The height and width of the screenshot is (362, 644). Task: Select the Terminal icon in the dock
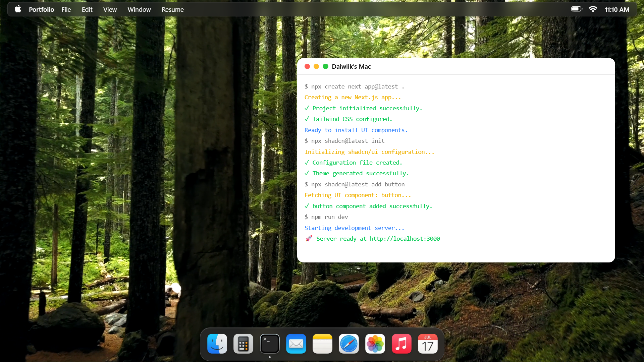coord(270,344)
